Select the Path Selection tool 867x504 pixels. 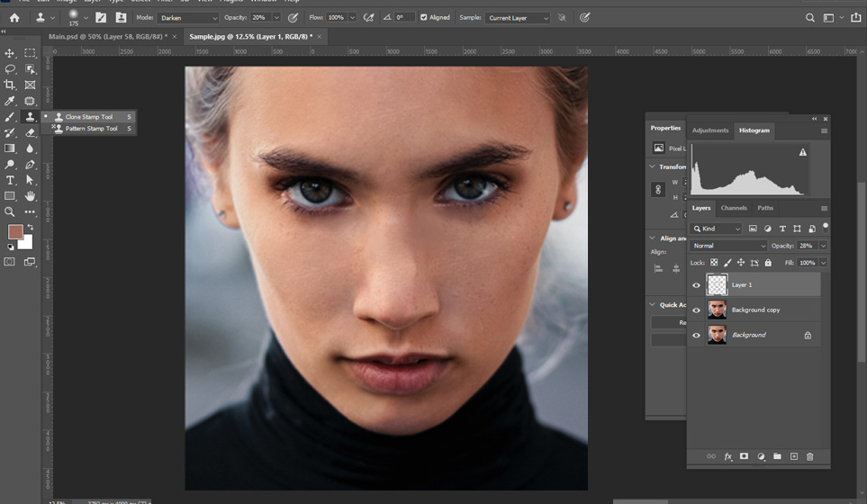(30, 180)
